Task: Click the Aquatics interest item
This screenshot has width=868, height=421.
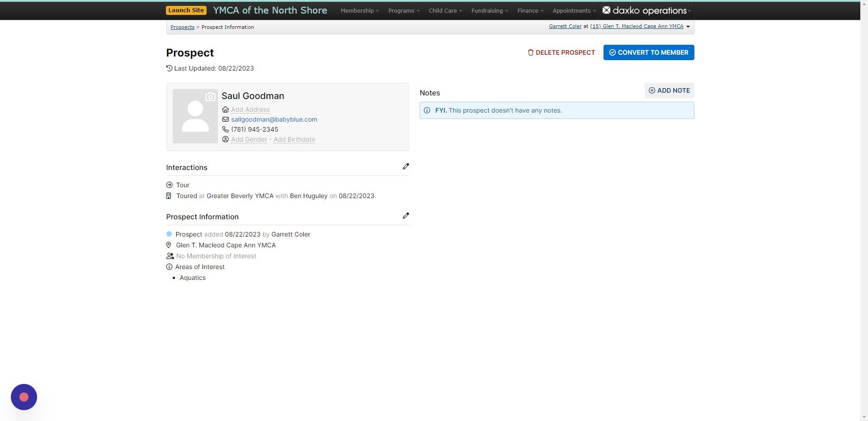Action: 193,278
